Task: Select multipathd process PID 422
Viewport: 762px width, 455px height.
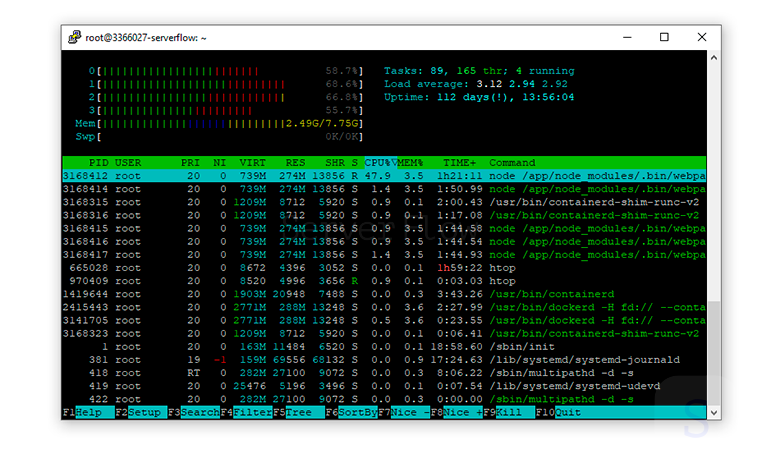Action: [384, 399]
